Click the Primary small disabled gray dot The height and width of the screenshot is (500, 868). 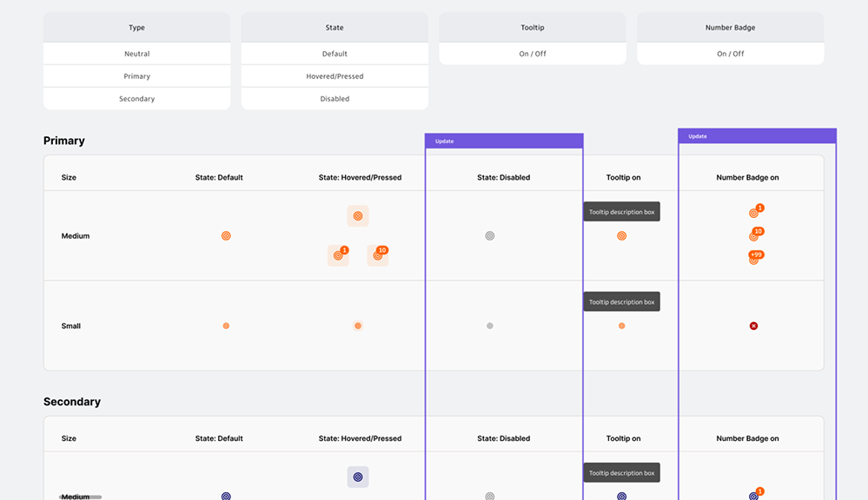(490, 326)
